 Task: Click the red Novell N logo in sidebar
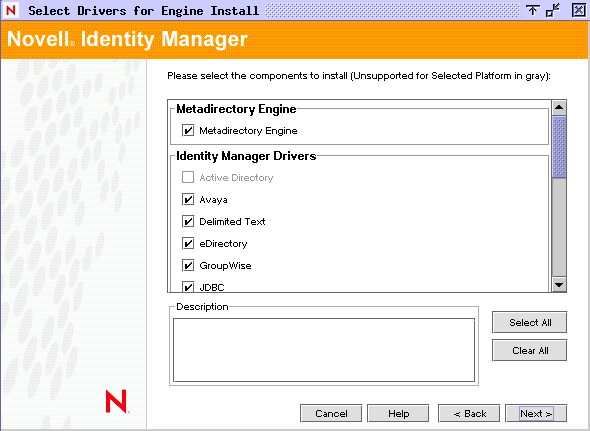coord(117,402)
